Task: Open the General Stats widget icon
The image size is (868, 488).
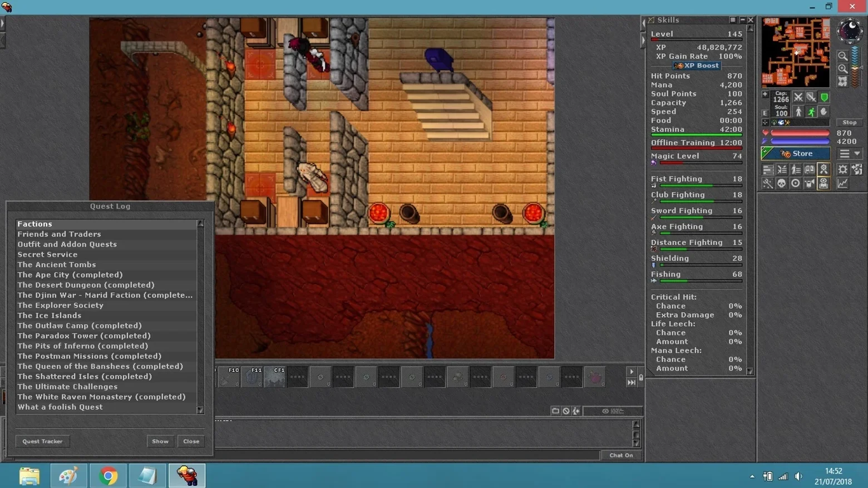Action: click(x=768, y=170)
